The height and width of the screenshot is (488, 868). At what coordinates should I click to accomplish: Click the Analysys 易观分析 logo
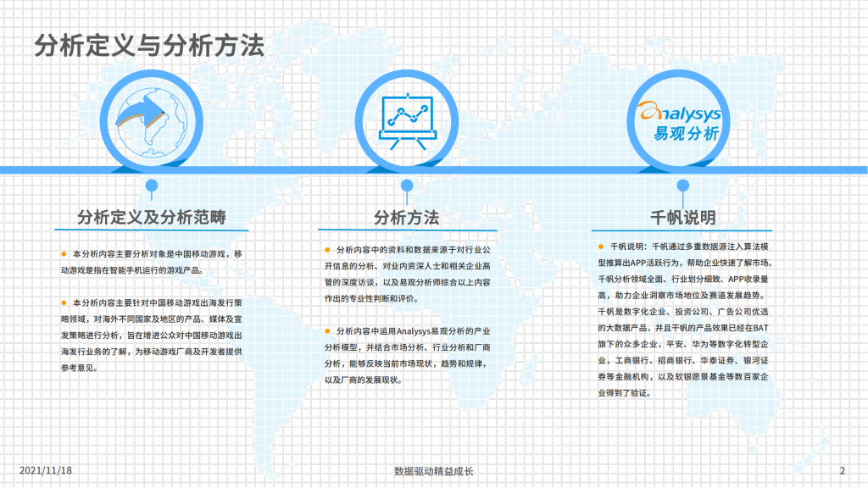pos(681,119)
